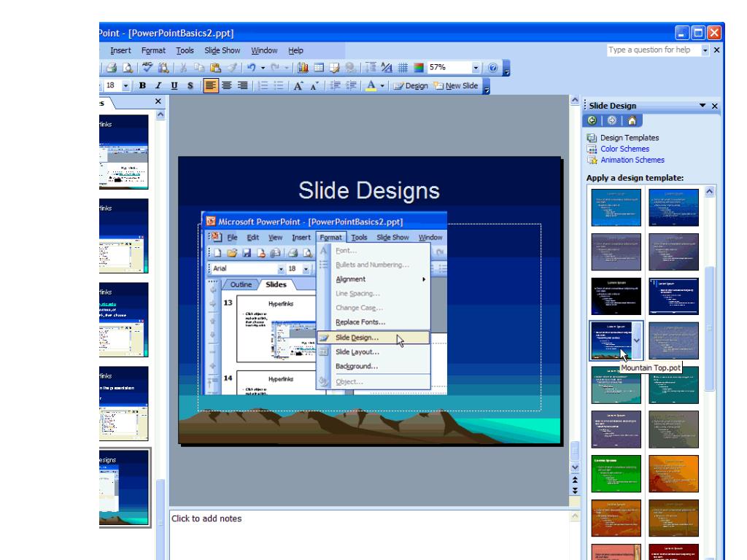Open the Slide Show menu

222,50
